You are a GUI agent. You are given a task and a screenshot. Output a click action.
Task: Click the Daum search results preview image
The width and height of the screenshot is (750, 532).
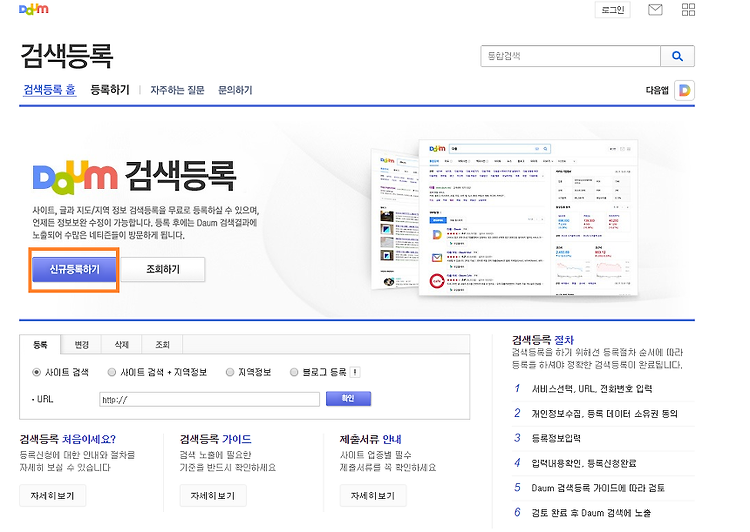504,218
